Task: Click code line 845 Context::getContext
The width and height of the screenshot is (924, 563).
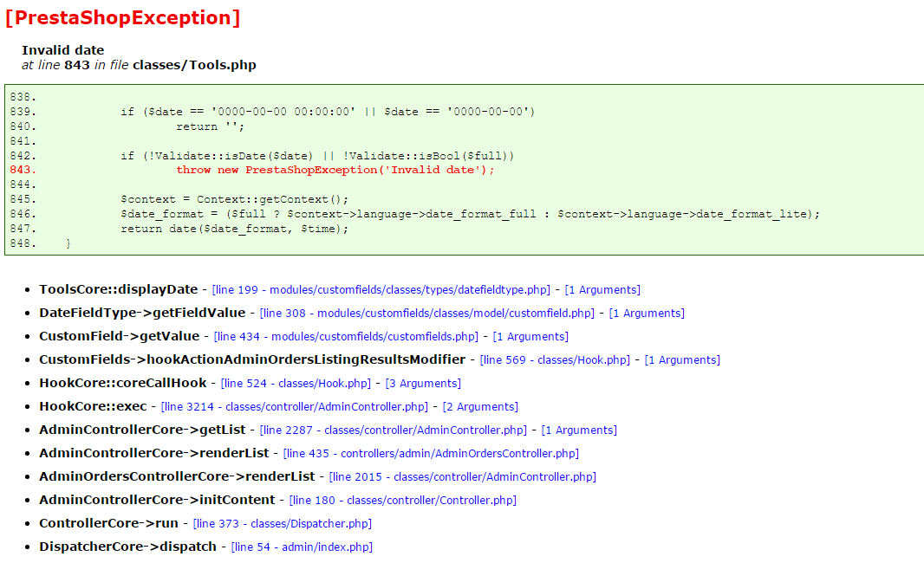Action: point(235,199)
